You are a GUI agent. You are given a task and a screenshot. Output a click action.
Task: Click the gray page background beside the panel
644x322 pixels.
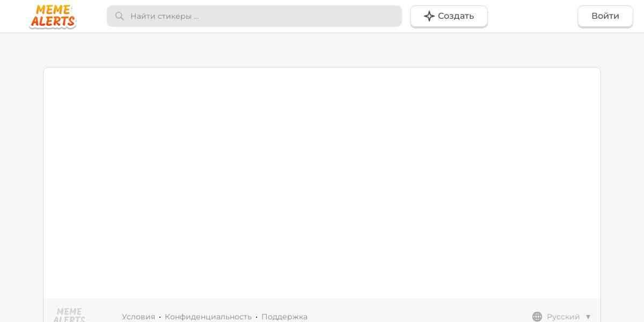(21, 177)
